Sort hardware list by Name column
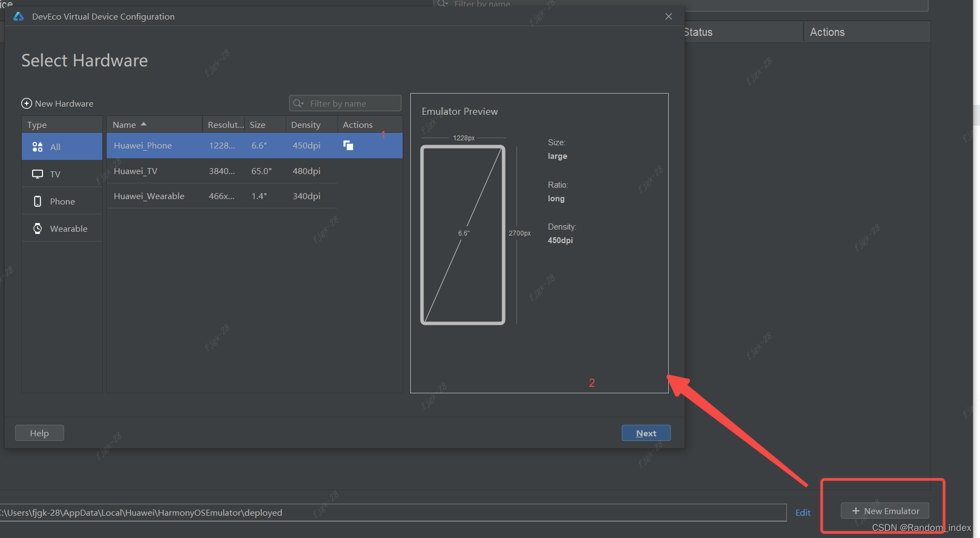The width and height of the screenshot is (980, 538). 155,125
